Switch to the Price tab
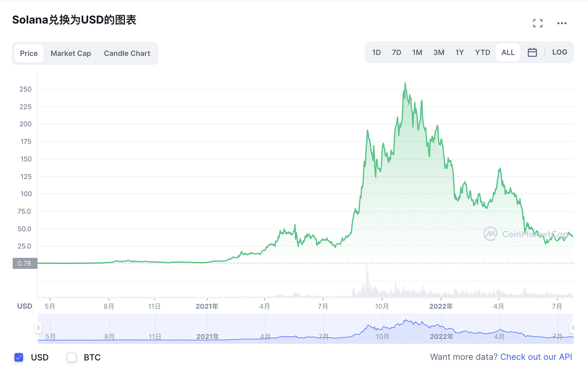 tap(29, 53)
